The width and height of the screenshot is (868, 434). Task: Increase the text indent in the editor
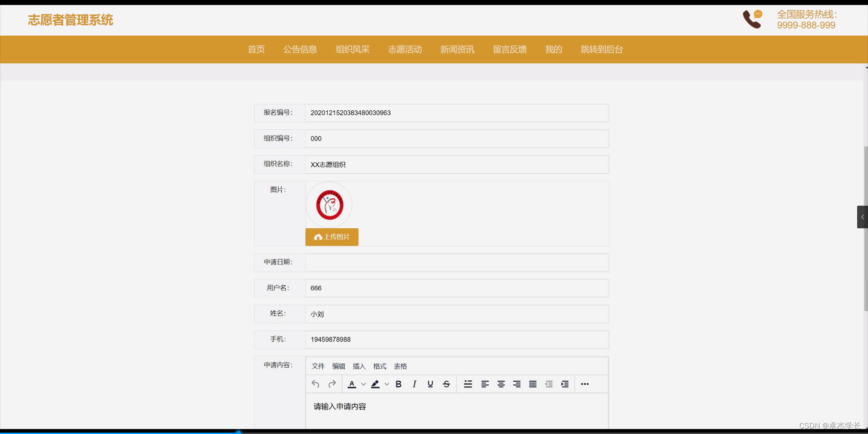click(x=565, y=384)
